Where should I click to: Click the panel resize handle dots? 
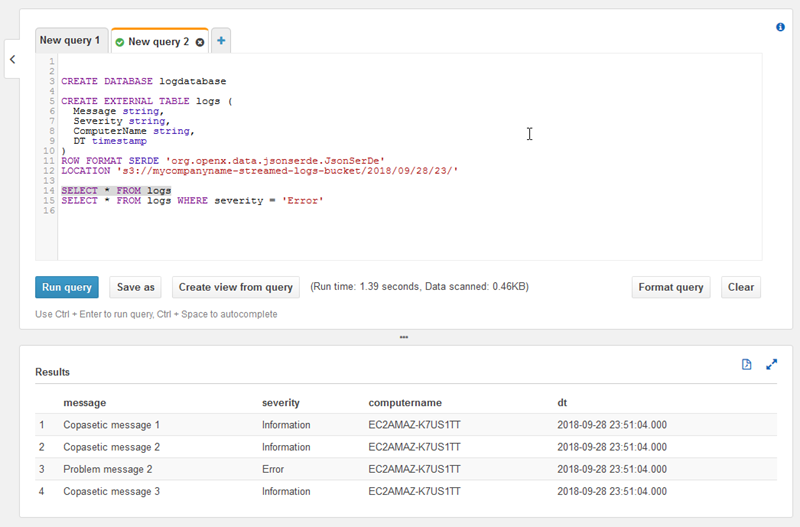click(403, 337)
